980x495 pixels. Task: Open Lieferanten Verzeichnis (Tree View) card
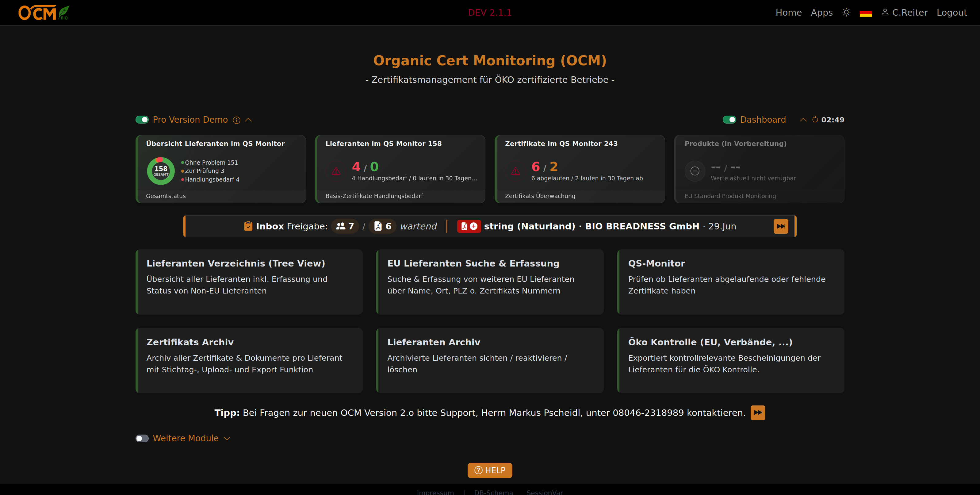pyautogui.click(x=249, y=282)
